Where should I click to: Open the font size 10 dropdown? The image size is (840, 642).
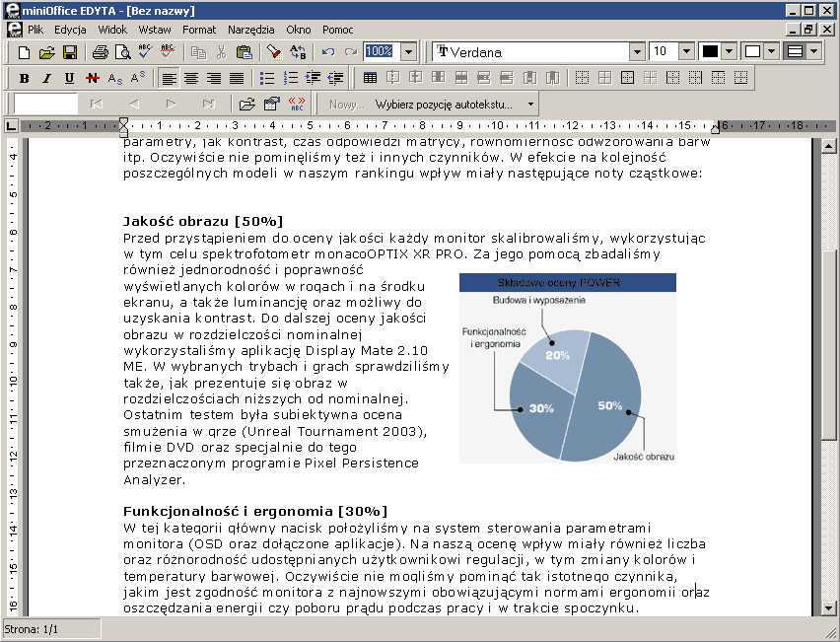tap(687, 52)
